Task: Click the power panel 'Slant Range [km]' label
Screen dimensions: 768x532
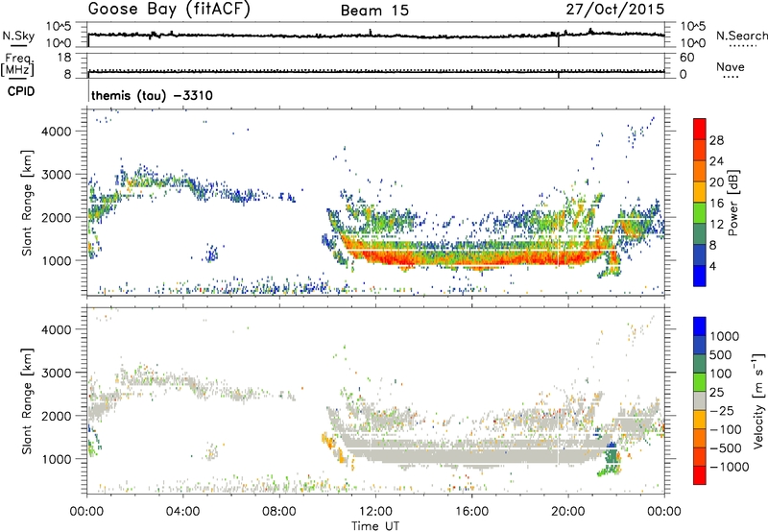Action: pos(27,203)
